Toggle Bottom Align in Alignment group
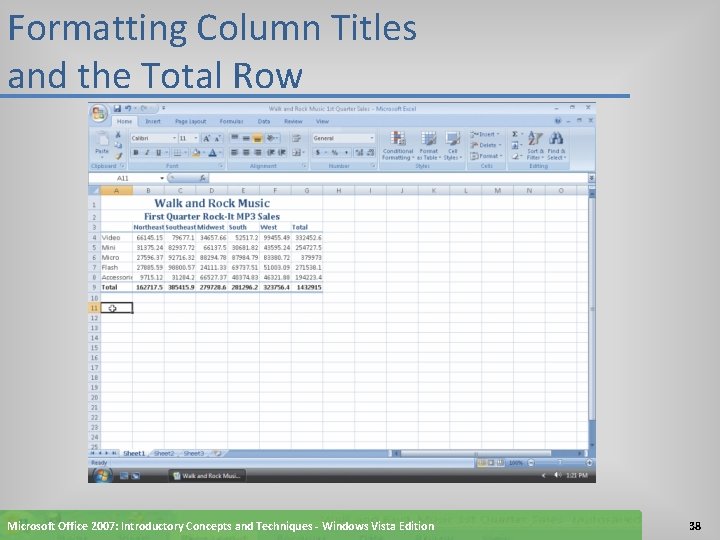The height and width of the screenshot is (540, 720). click(x=258, y=138)
